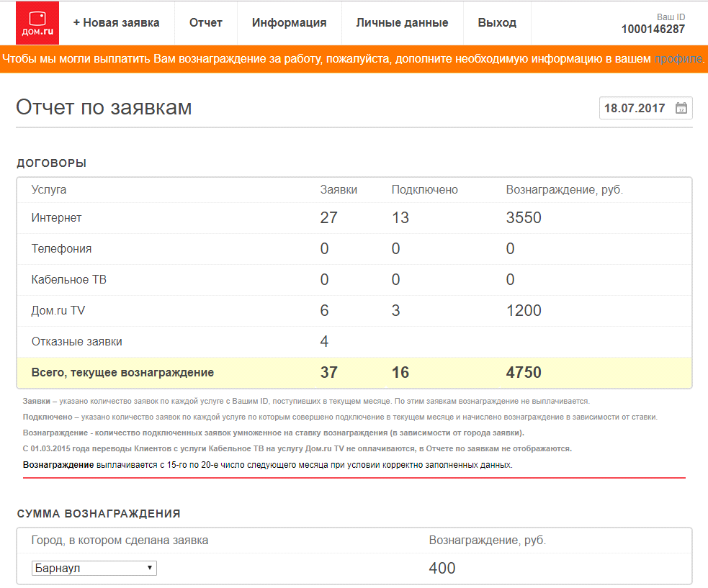The image size is (708, 588).
Task: Click the Интернет row label
Action: click(56, 218)
